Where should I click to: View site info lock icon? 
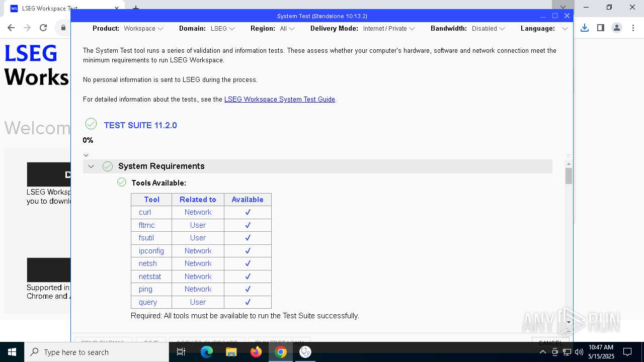click(63, 28)
